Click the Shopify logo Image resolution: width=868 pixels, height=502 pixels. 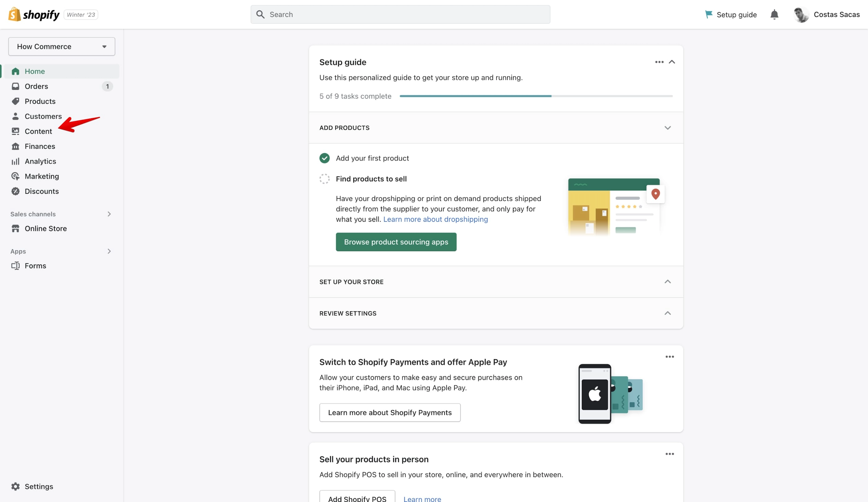pos(34,14)
